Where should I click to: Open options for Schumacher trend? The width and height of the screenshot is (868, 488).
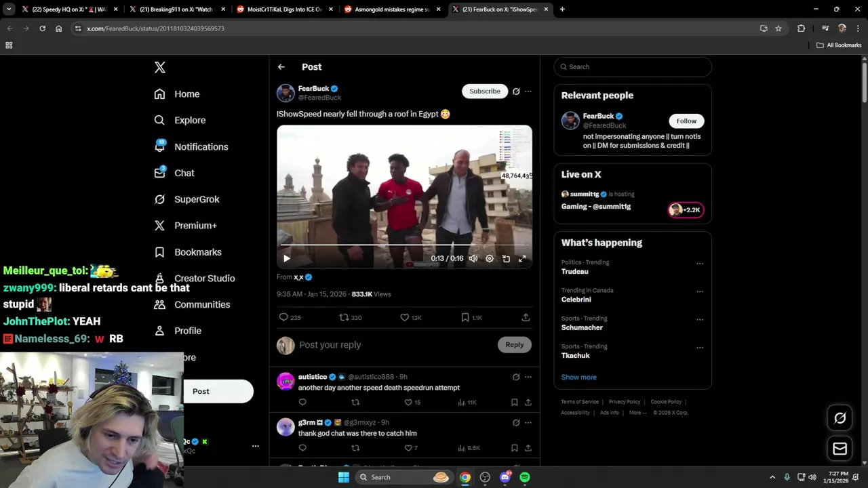[x=700, y=319]
